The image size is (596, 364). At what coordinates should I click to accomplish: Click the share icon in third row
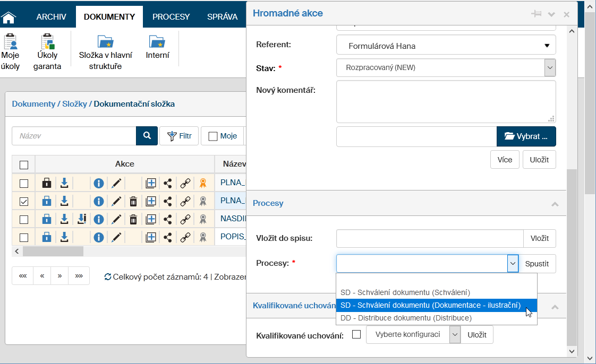coord(168,219)
